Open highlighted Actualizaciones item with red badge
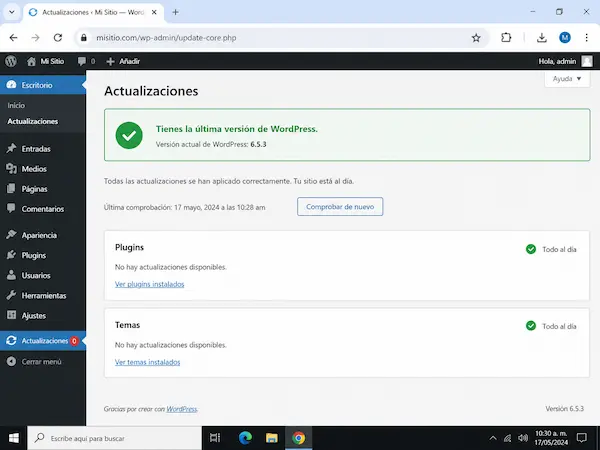600x450 pixels. pyautogui.click(x=43, y=341)
